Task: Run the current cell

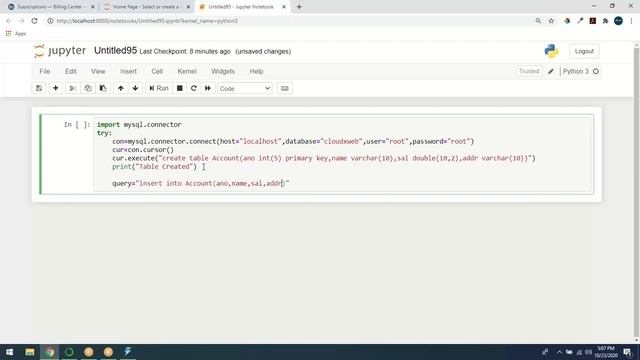Action: tap(159, 88)
